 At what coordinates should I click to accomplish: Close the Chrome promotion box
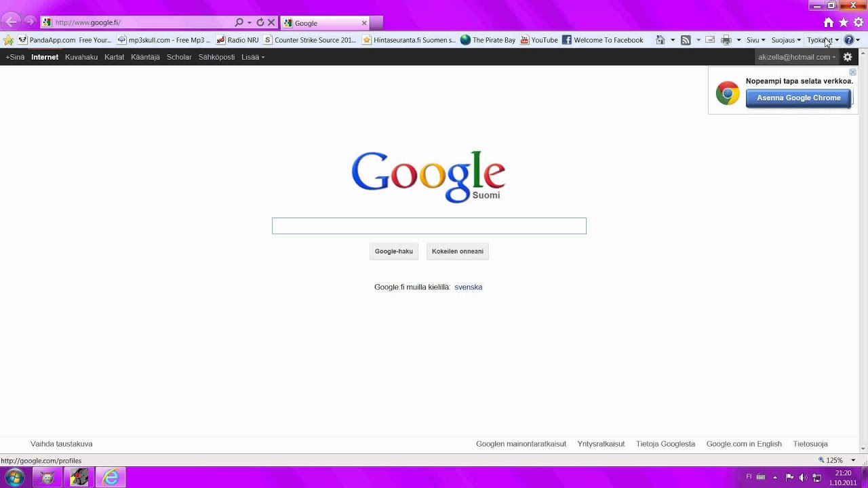click(x=852, y=72)
